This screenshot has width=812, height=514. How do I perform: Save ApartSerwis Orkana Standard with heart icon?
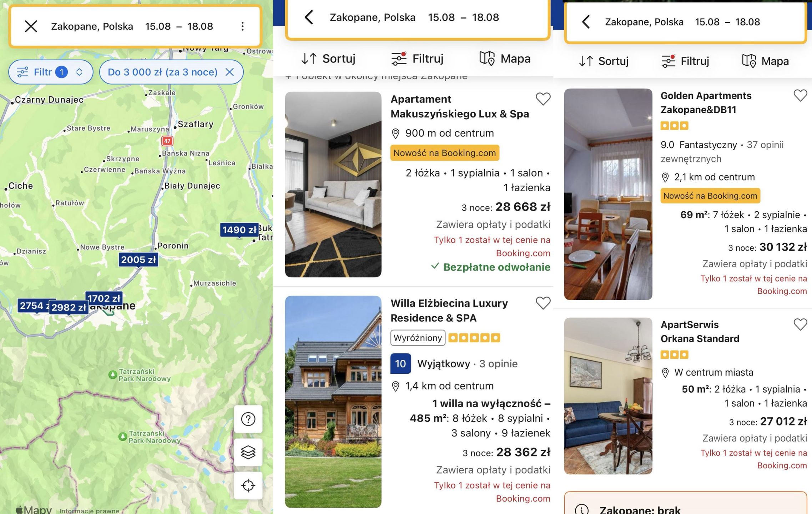[800, 324]
